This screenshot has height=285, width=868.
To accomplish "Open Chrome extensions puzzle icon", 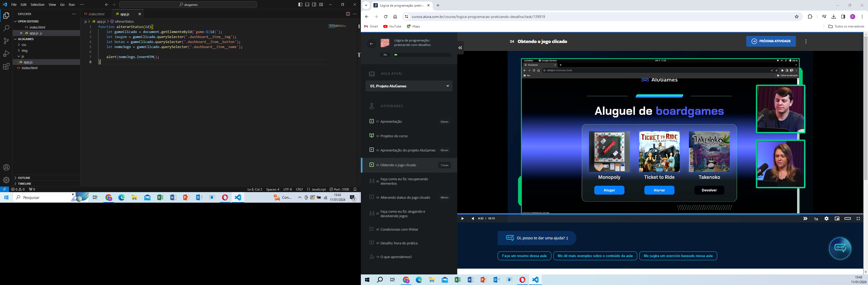I will point(810,17).
